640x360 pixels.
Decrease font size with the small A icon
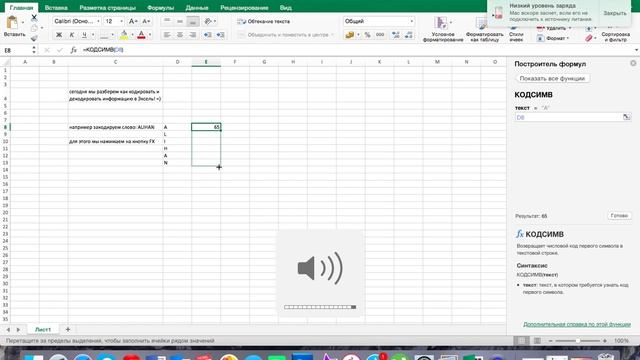[x=146, y=21]
